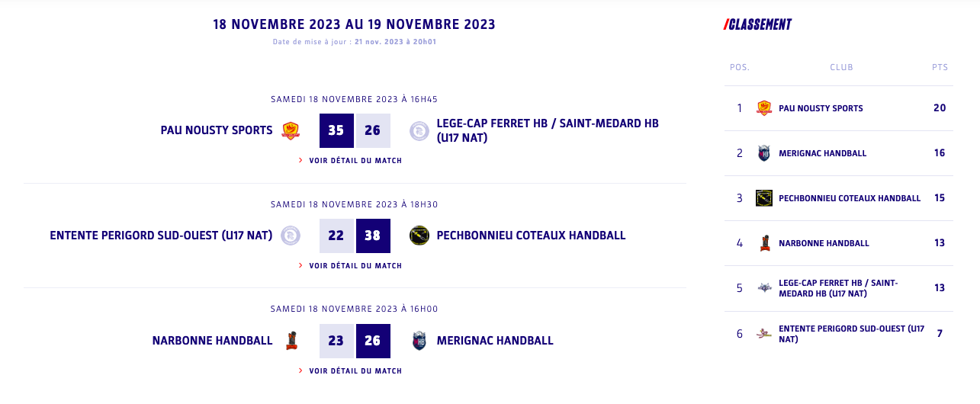Click the PTS column header
The image size is (980, 404).
pyautogui.click(x=940, y=67)
